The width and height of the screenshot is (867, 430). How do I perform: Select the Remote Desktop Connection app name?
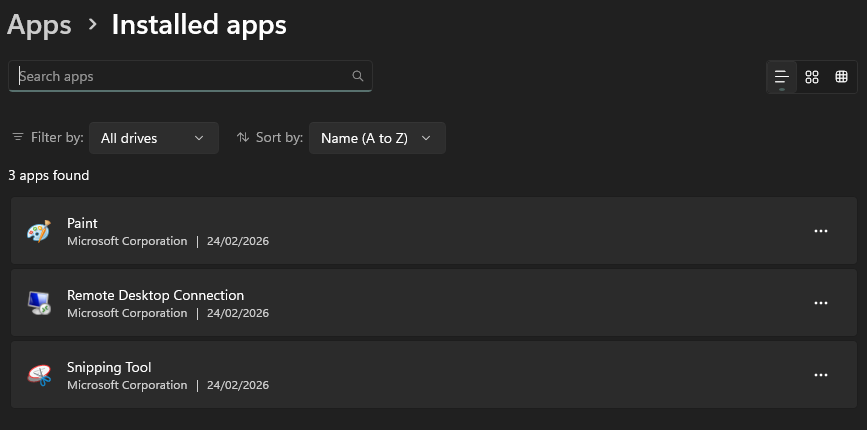155,295
